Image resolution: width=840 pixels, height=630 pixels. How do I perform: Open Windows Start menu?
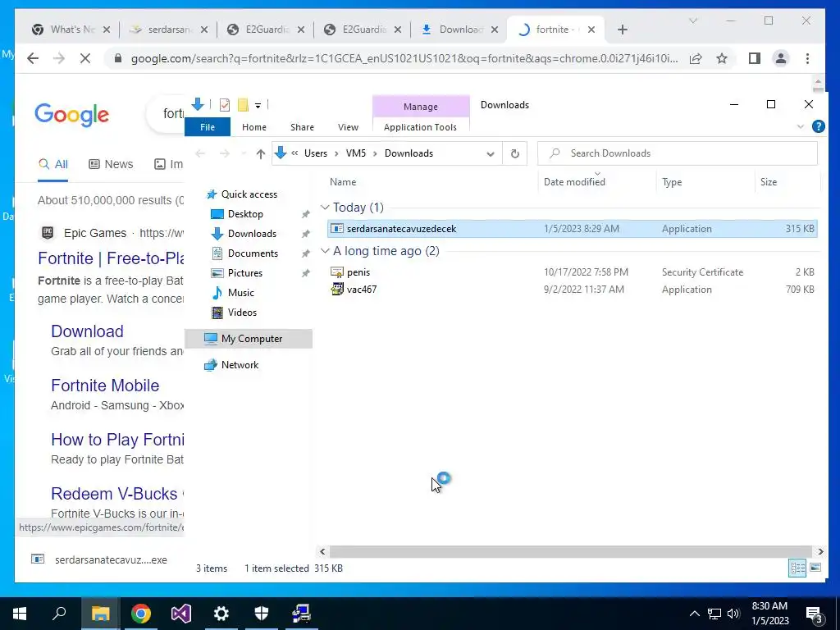click(x=20, y=614)
